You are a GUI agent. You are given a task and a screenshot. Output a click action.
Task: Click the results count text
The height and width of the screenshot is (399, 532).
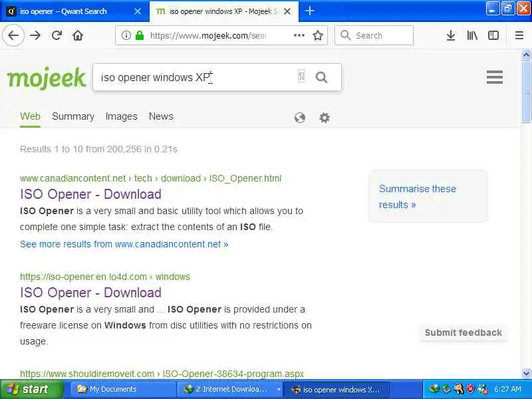98,149
